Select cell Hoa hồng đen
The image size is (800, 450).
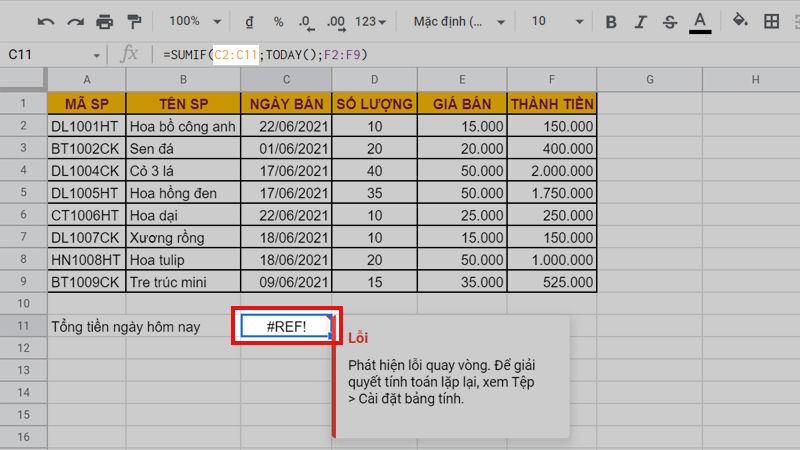pyautogui.click(x=183, y=193)
